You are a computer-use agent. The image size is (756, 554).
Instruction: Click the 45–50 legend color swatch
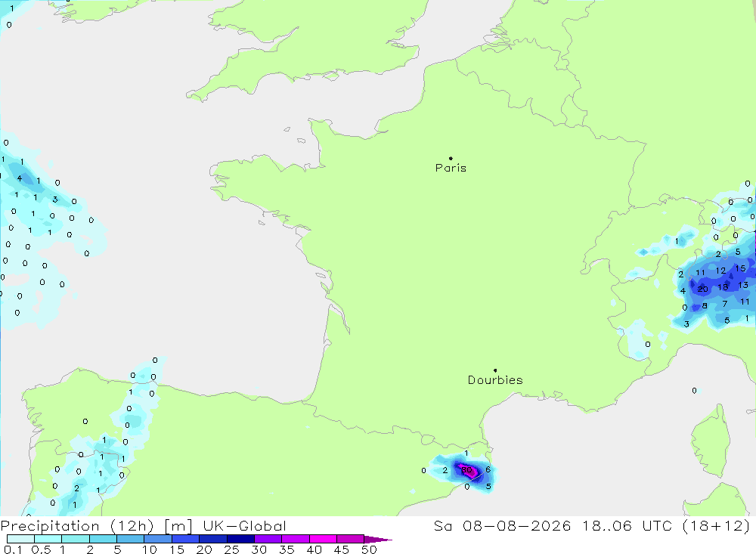coord(350,539)
